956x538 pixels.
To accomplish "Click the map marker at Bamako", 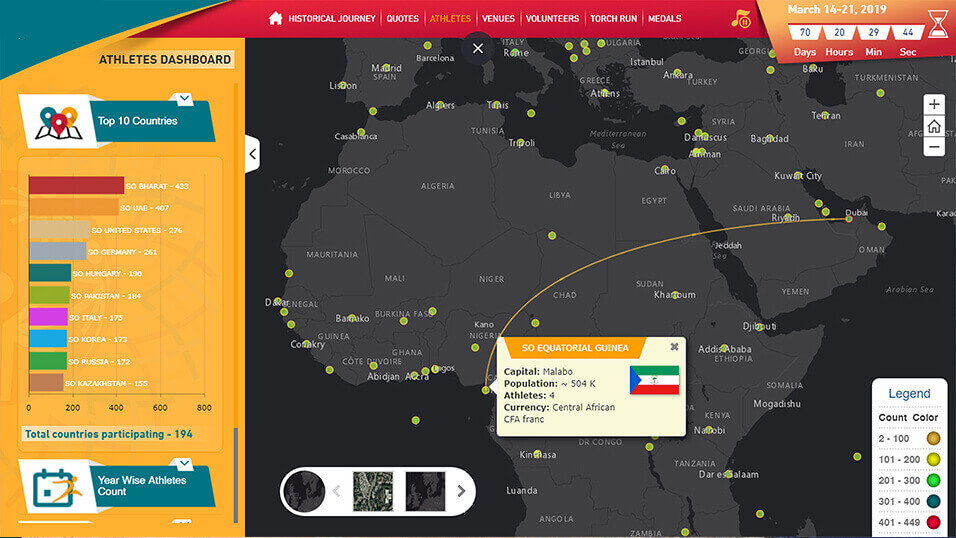I will (x=351, y=318).
